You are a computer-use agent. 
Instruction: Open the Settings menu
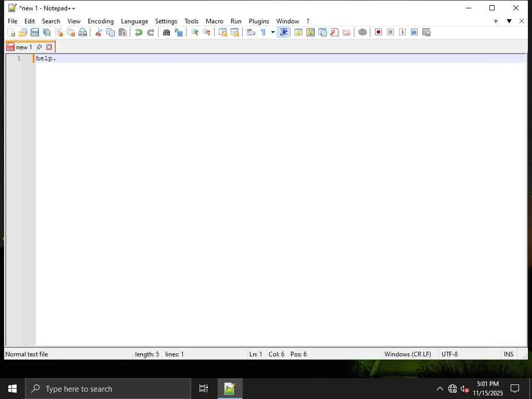click(166, 21)
